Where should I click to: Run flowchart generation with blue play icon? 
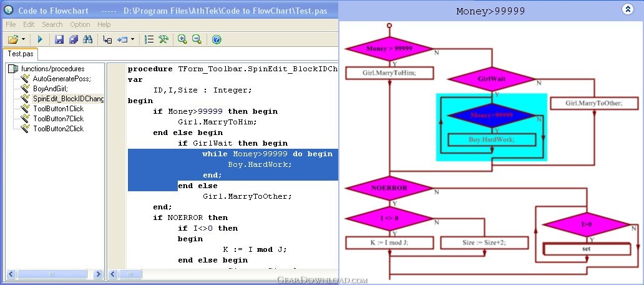[40, 39]
